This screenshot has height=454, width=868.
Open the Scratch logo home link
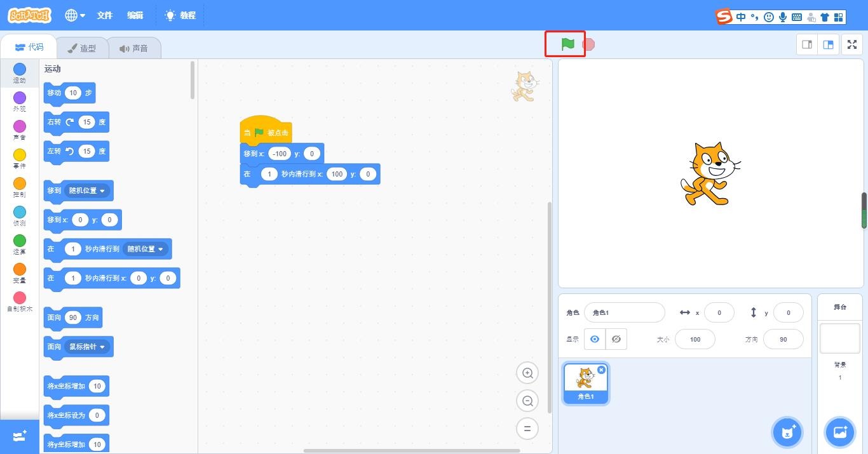[x=30, y=15]
